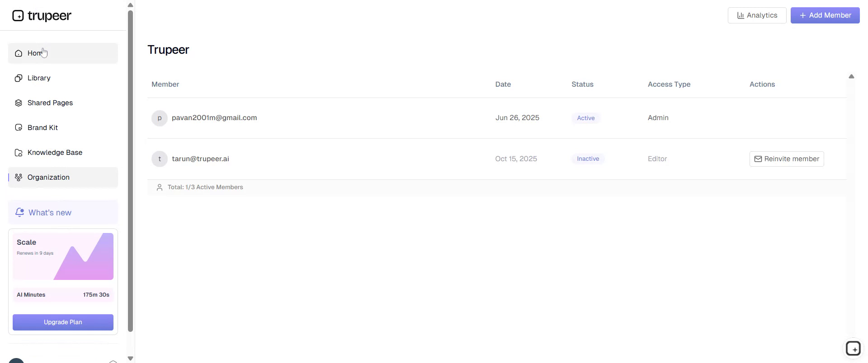Click the Scale plan card graphic
The width and height of the screenshot is (868, 363).
point(63,256)
